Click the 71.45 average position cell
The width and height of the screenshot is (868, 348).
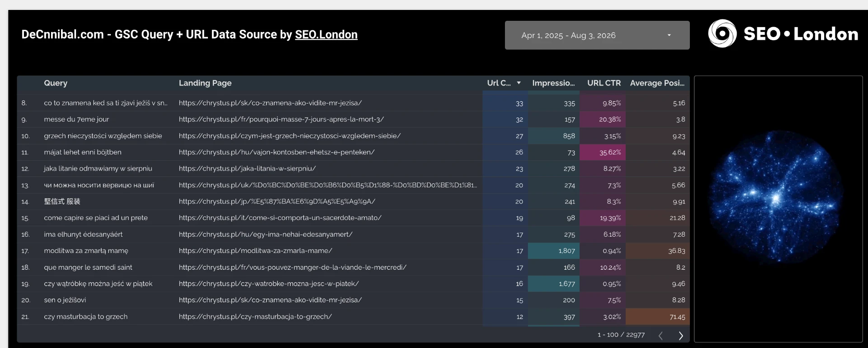point(657,317)
